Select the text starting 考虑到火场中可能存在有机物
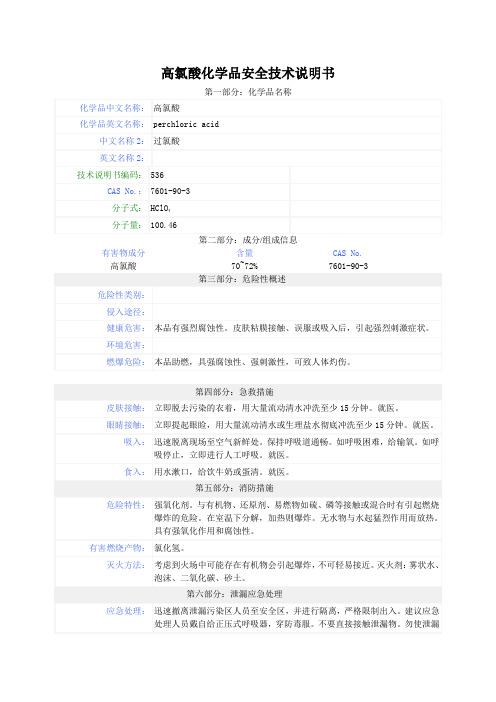Screen dimensions: 496x702 297,572
